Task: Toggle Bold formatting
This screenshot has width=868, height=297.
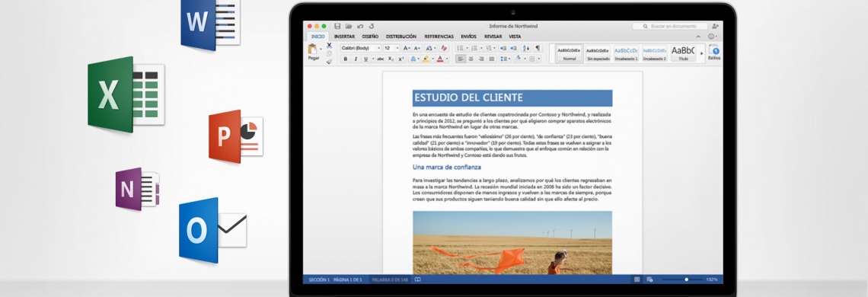Action: tap(346, 59)
